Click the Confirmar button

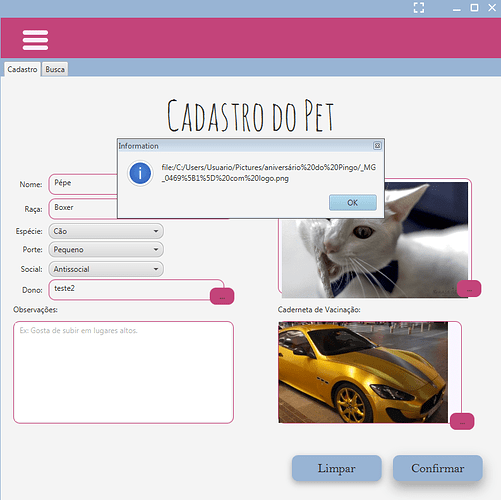click(x=438, y=468)
